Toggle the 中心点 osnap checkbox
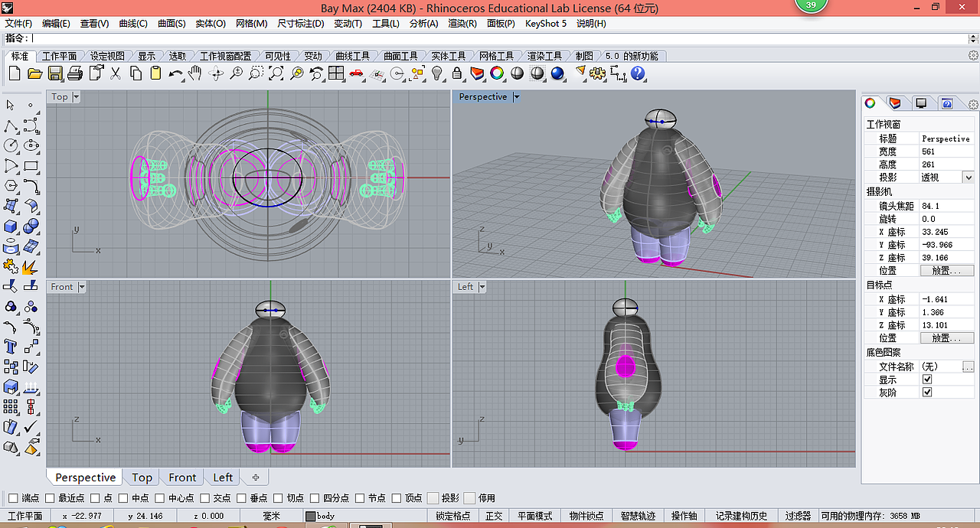 point(159,498)
